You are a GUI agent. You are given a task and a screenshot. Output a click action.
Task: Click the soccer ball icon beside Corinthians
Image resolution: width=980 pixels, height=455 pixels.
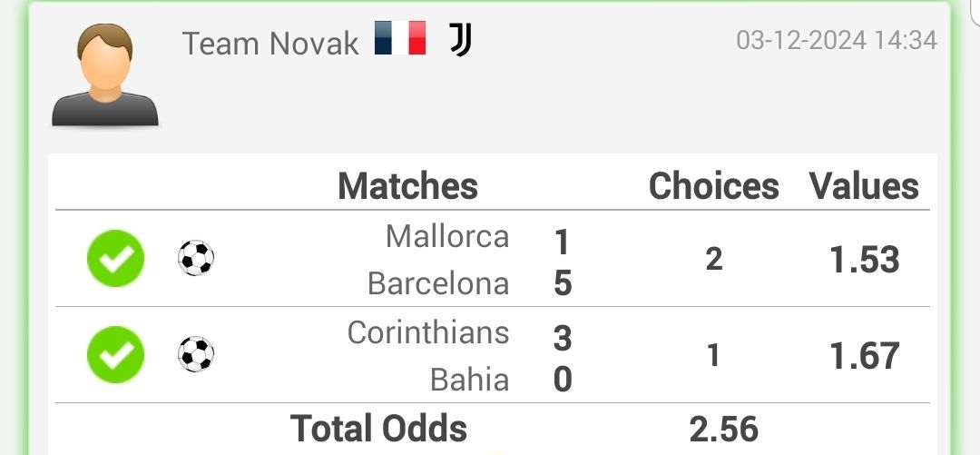click(196, 354)
